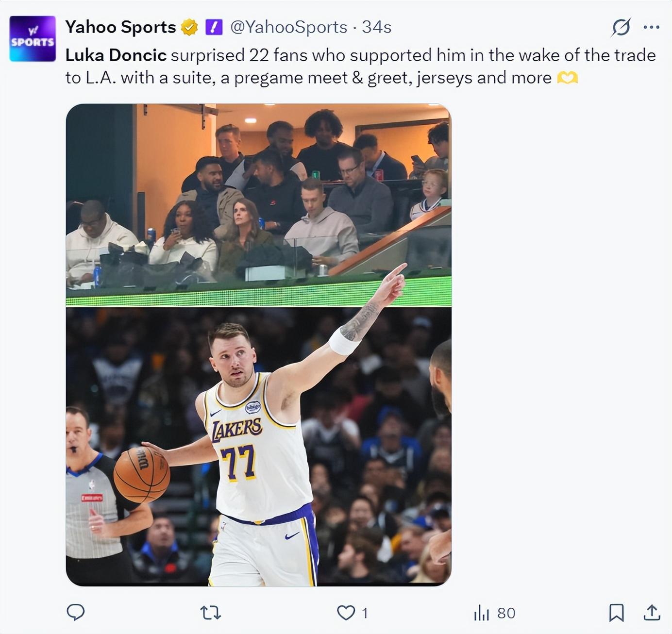Click the purple affiliate badge beside the name
The image size is (672, 634).
pyautogui.click(x=214, y=27)
